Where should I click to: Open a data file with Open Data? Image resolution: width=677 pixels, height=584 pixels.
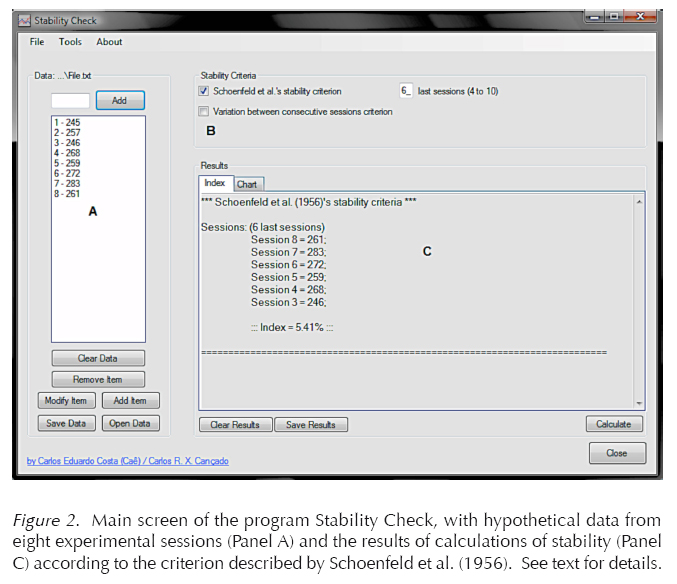click(130, 423)
